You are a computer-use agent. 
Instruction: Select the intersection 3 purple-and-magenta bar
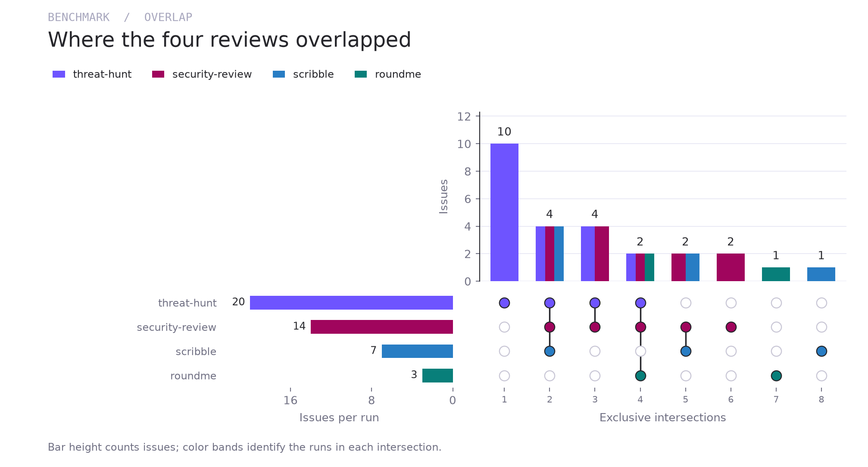[595, 254]
